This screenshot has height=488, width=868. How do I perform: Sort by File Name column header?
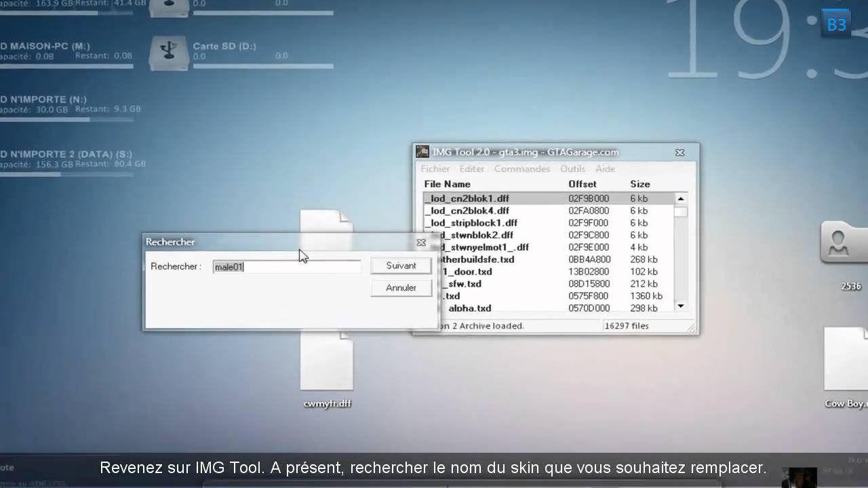tap(447, 184)
